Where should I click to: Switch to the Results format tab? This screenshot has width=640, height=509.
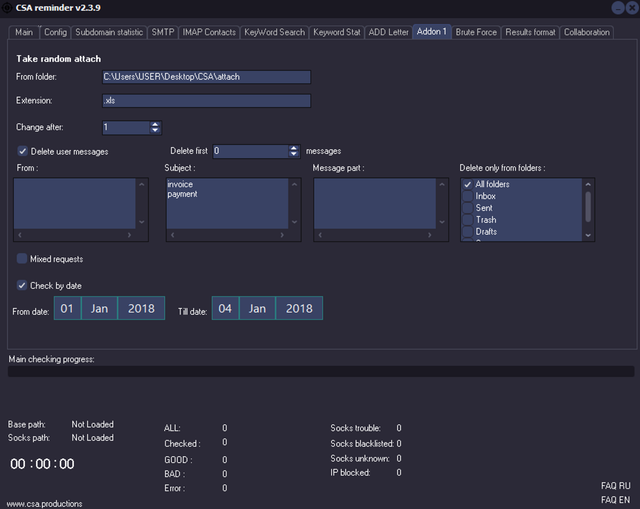[530, 32]
